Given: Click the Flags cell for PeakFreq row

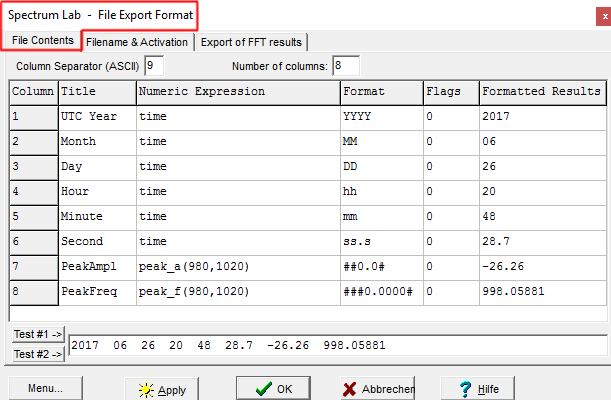Looking at the screenshot, I should tap(450, 291).
